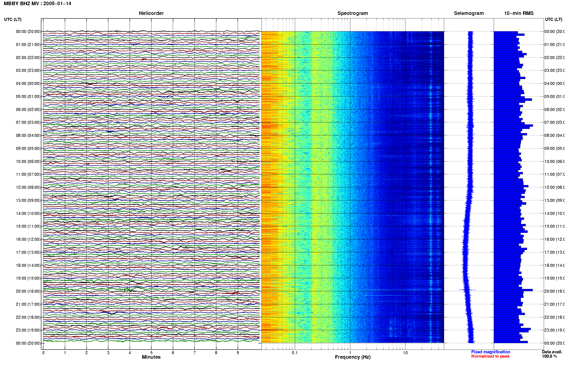588x368 pixels.
Task: Click the 'Seismogram' panel heading
Action: (469, 13)
